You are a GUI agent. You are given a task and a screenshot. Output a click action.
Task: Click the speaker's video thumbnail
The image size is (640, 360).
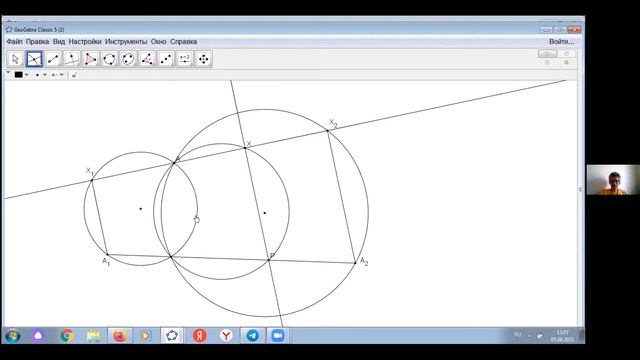point(613,180)
